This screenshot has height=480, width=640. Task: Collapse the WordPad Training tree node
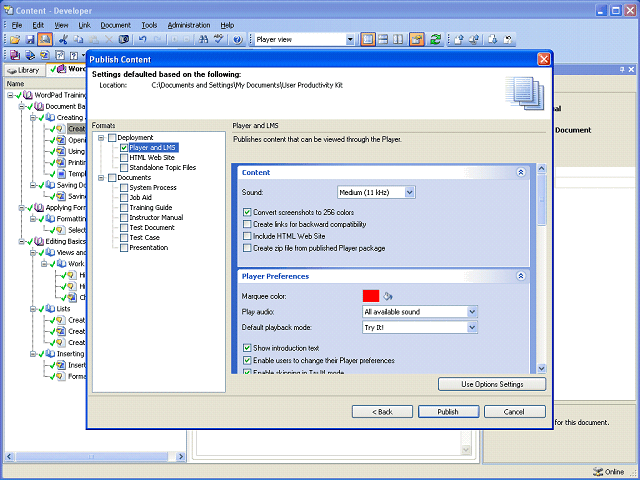pos(10,96)
